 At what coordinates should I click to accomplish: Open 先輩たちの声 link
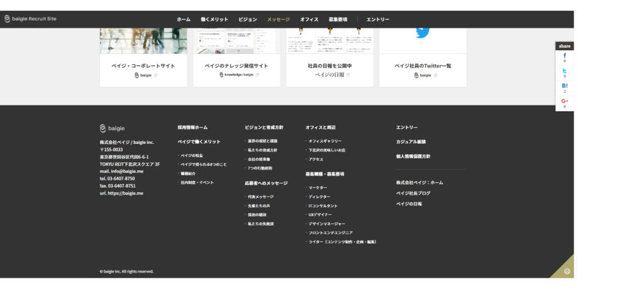258,205
